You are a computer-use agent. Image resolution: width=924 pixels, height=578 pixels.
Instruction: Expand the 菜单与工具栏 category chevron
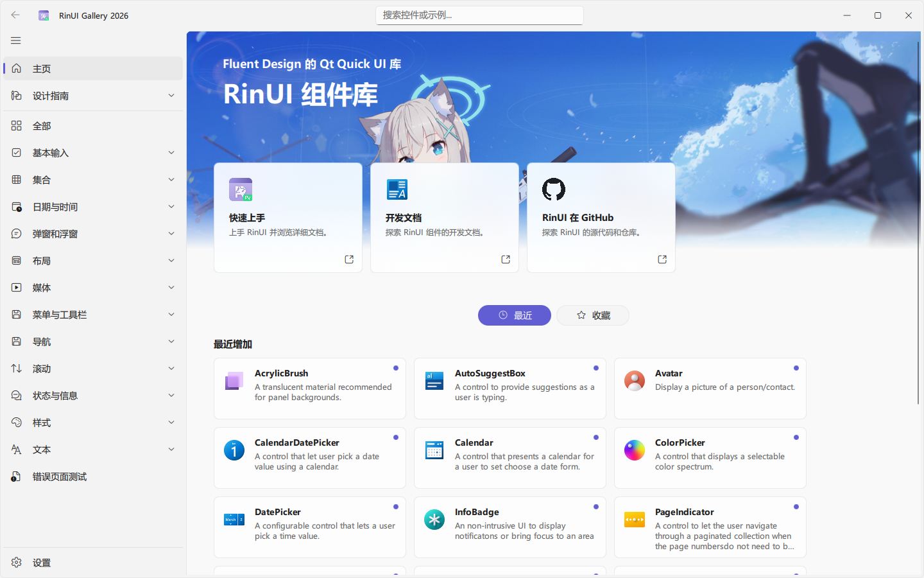click(171, 315)
